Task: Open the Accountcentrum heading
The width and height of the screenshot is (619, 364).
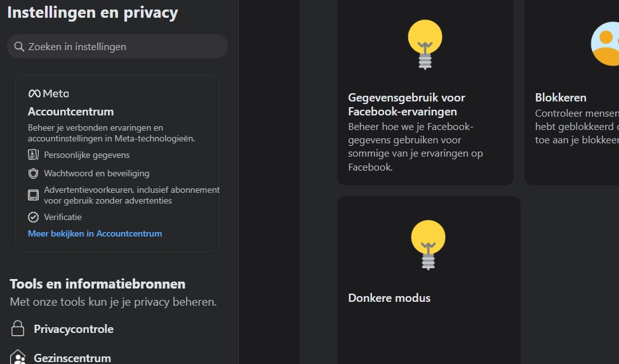Action: pos(70,112)
